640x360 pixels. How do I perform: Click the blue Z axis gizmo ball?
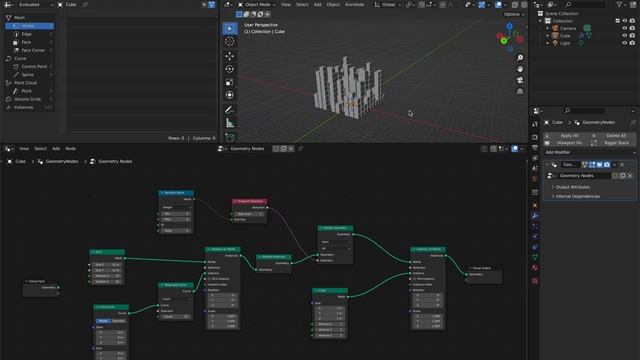pyautogui.click(x=510, y=26)
